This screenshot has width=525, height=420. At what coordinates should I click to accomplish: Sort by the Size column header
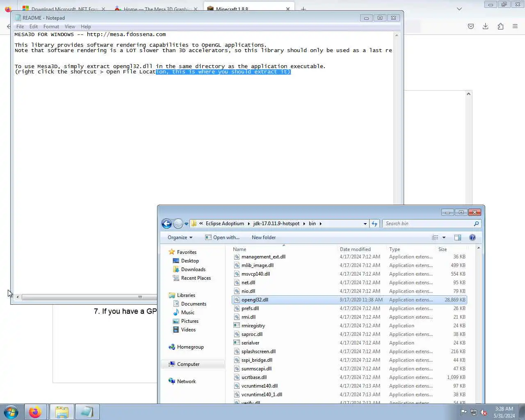[x=451, y=249]
